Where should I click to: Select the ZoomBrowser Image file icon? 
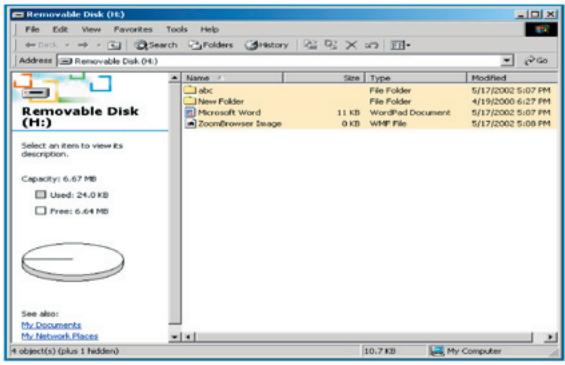point(190,124)
